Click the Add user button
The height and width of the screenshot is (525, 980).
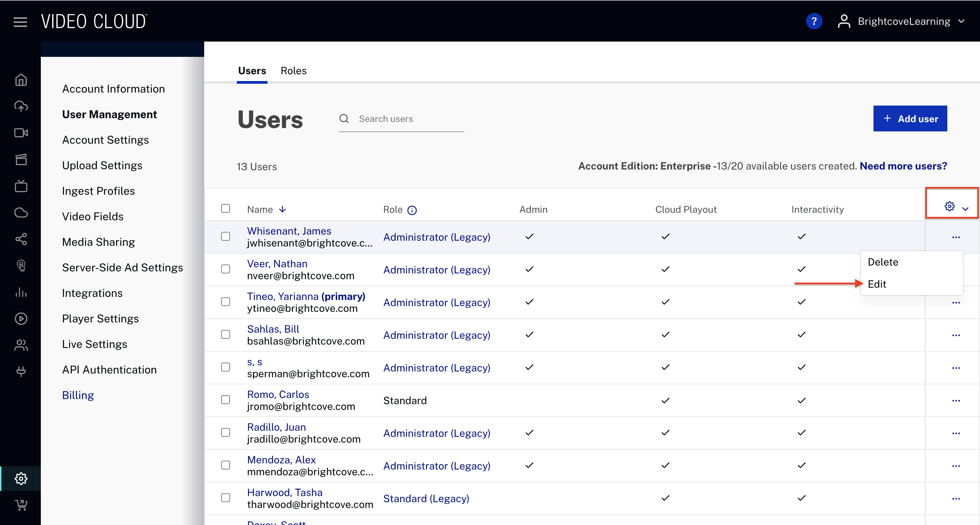[x=910, y=119]
